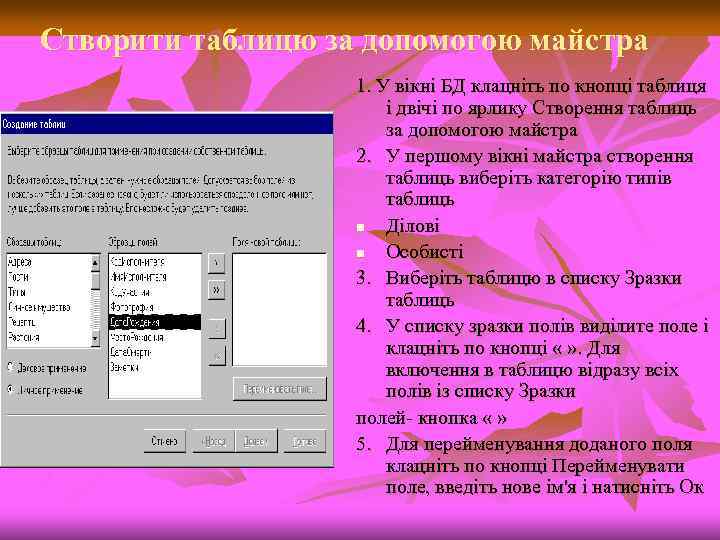The height and width of the screenshot is (540, 720).
Task: Click the 'Отмена' button
Action: point(164,441)
